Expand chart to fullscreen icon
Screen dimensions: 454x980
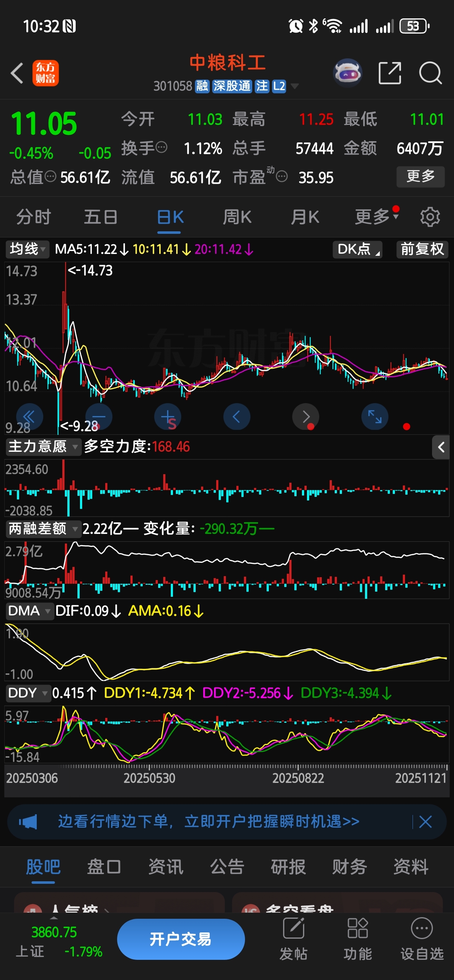[x=375, y=416]
